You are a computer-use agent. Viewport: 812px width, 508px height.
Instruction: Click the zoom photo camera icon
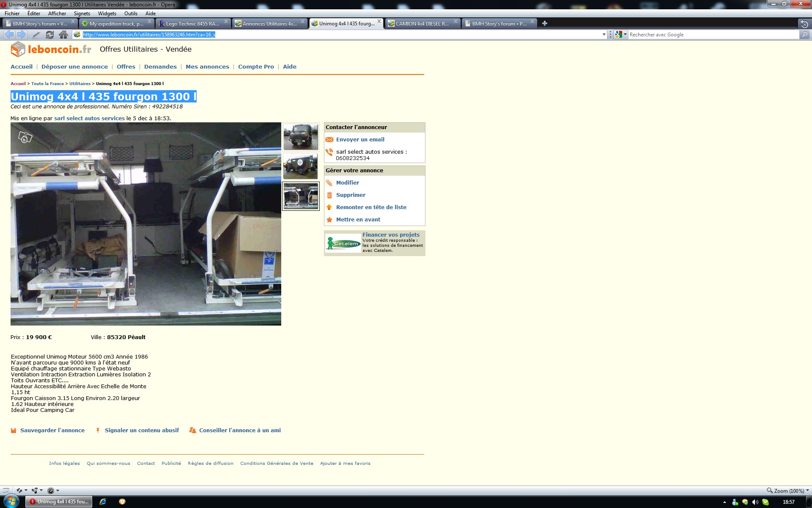[25, 137]
